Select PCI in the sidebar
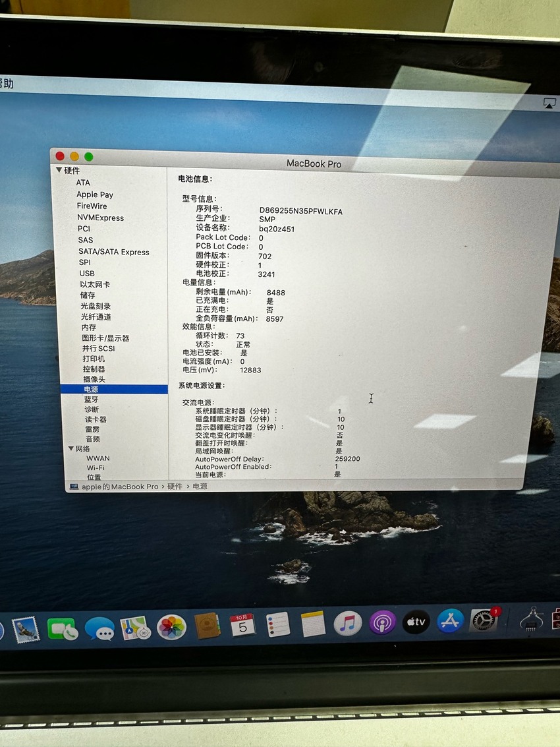Image resolution: width=560 pixels, height=747 pixels. [x=84, y=229]
